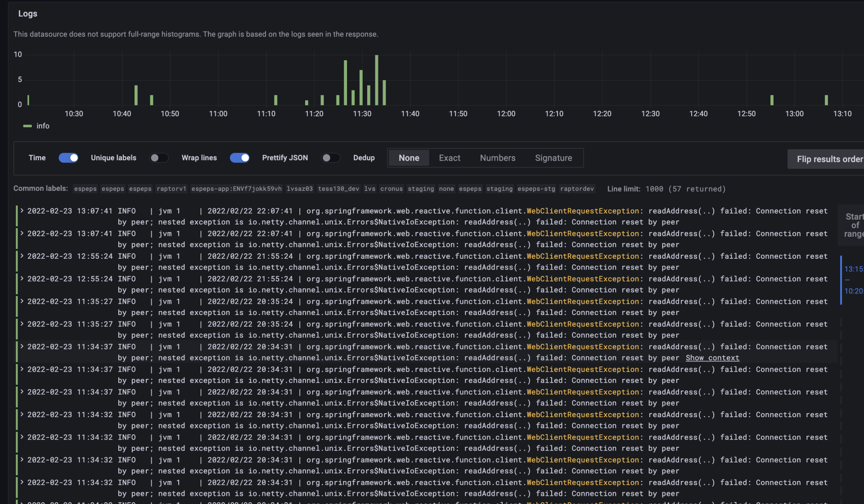This screenshot has height=504, width=864.
Task: Open Show context link
Action: 712,358
